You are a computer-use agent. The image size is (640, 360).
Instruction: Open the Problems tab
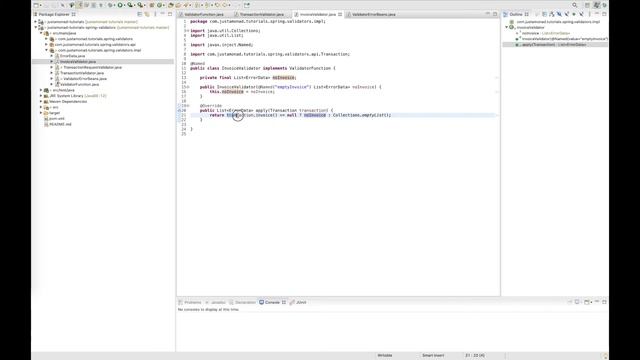(190, 302)
